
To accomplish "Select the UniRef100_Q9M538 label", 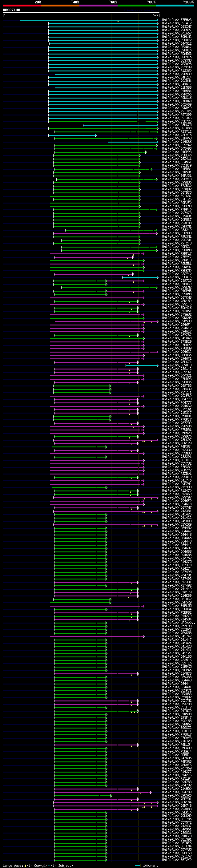I will point(176,321).
